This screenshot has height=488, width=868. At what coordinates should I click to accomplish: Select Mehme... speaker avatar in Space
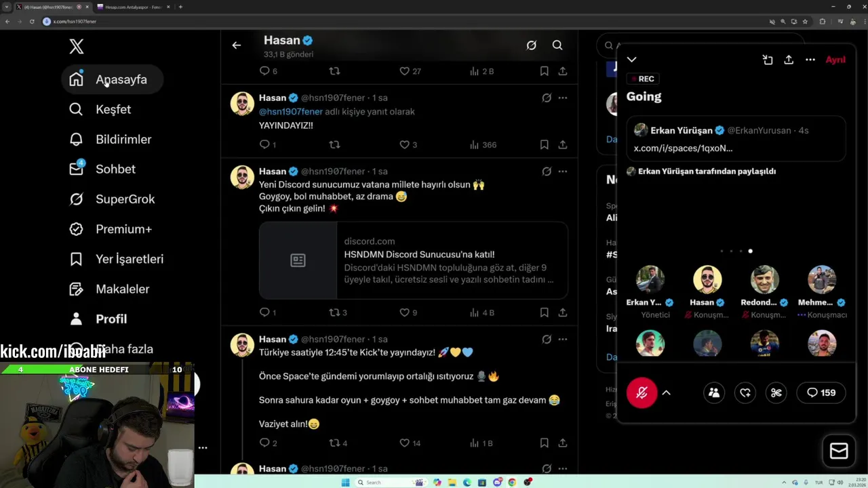(x=822, y=279)
